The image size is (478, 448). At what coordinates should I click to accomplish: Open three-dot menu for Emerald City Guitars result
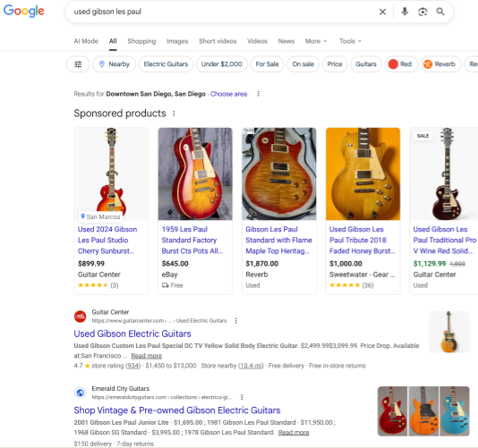coord(242,397)
